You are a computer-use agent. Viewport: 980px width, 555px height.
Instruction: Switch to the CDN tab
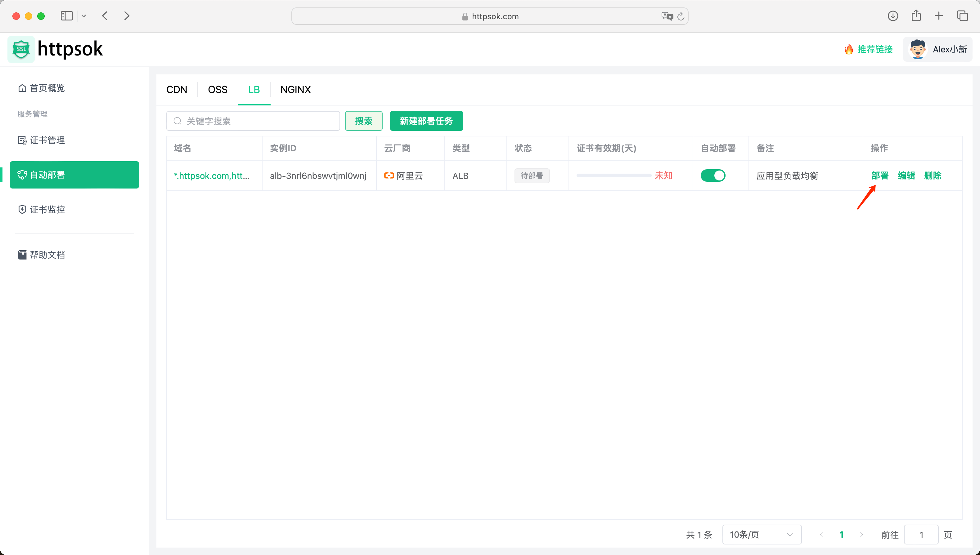click(x=177, y=90)
